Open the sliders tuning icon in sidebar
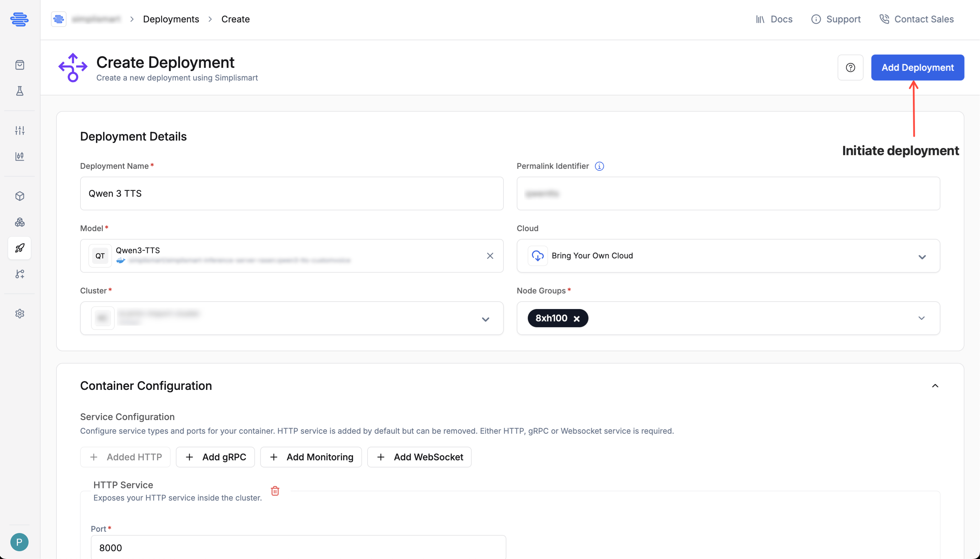The image size is (980, 559). point(19,130)
